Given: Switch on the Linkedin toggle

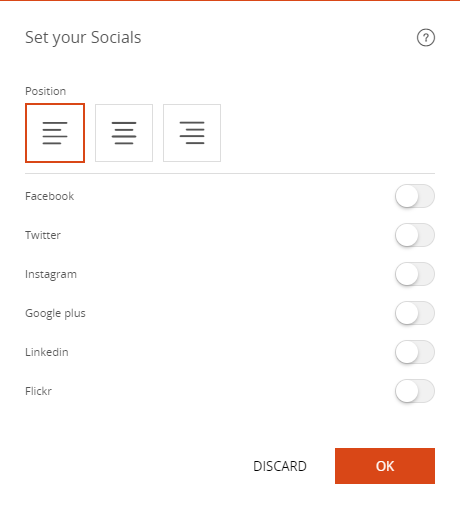Looking at the screenshot, I should 415,352.
